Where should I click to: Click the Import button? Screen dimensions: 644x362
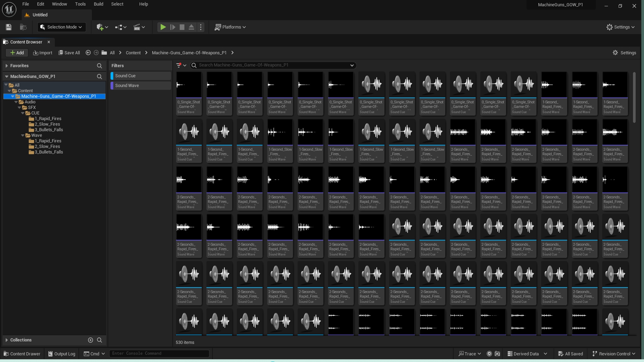pyautogui.click(x=43, y=53)
